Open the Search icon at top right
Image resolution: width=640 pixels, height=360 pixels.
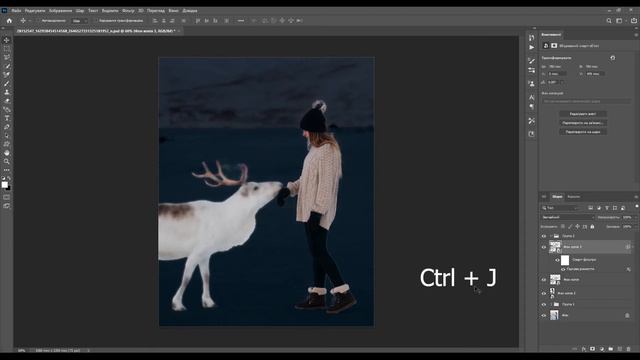[609, 20]
